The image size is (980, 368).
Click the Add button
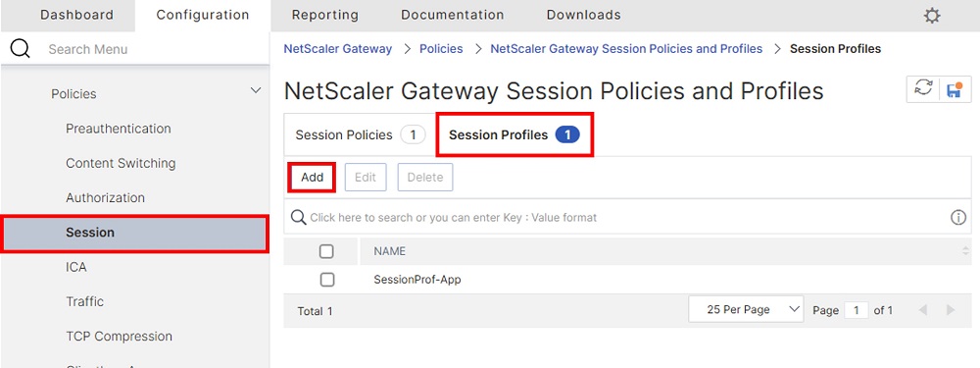coord(312,177)
